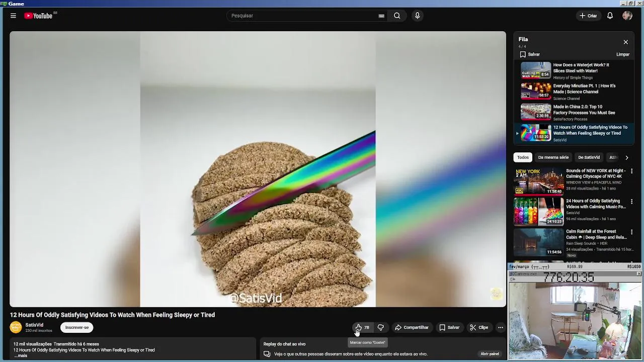Save video to playlist with Salvar
644x362 pixels.
[449, 327]
